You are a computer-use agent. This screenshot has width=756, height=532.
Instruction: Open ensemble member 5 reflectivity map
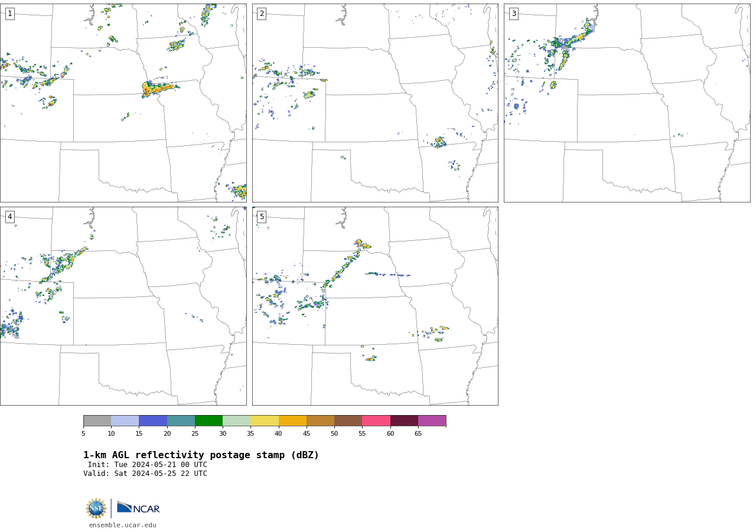pyautogui.click(x=375, y=306)
